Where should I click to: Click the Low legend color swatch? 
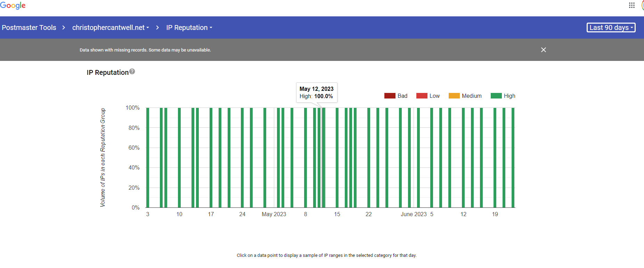coord(422,96)
